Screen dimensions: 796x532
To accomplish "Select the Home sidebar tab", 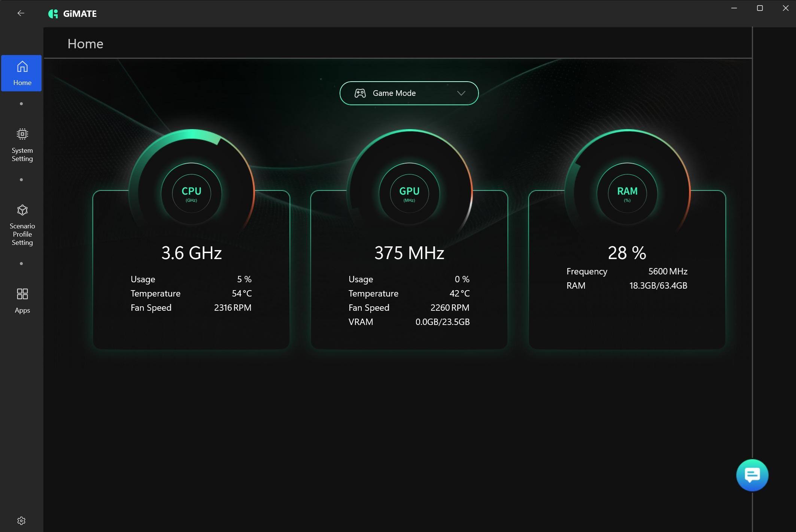I will point(22,73).
